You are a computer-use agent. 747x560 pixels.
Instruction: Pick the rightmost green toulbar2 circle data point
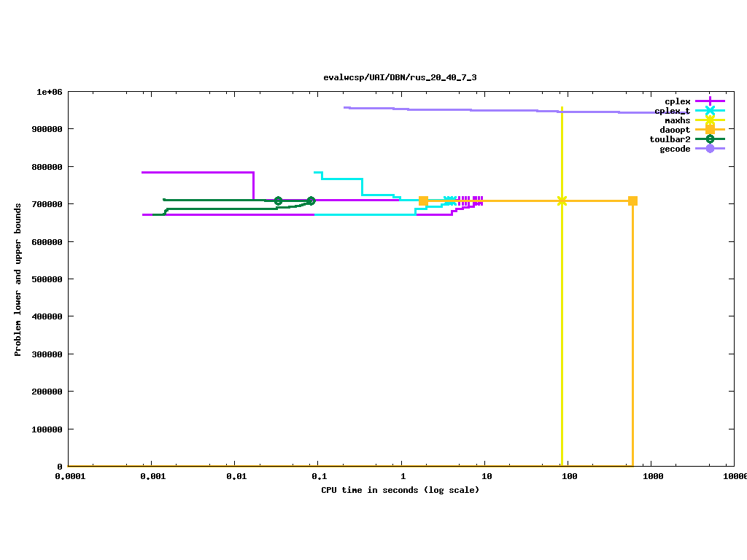click(311, 201)
